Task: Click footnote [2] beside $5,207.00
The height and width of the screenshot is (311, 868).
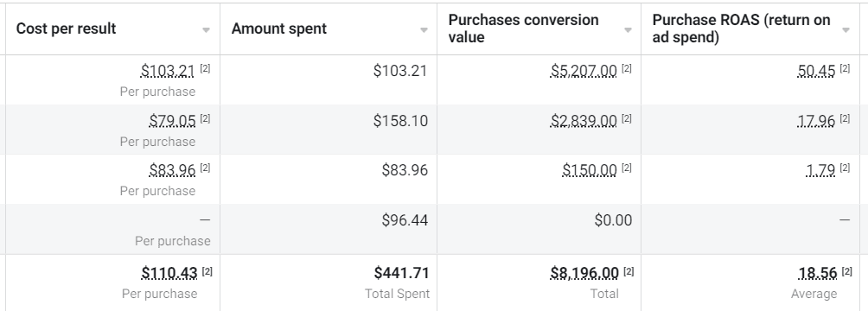Action: (x=627, y=68)
